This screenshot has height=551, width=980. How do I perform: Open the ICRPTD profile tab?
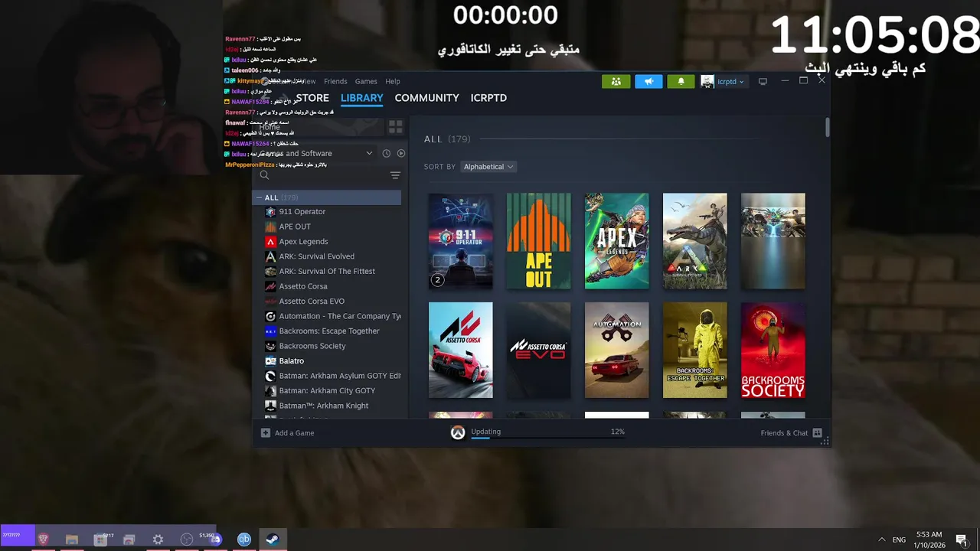coord(488,98)
